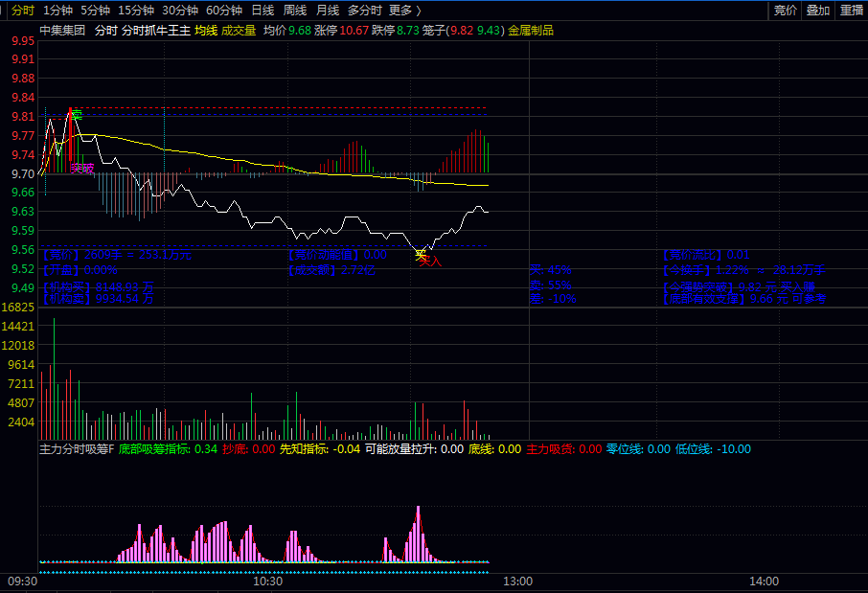This screenshot has height=593, width=868.
Task: Click the 叠加 overlay button
Action: click(817, 10)
